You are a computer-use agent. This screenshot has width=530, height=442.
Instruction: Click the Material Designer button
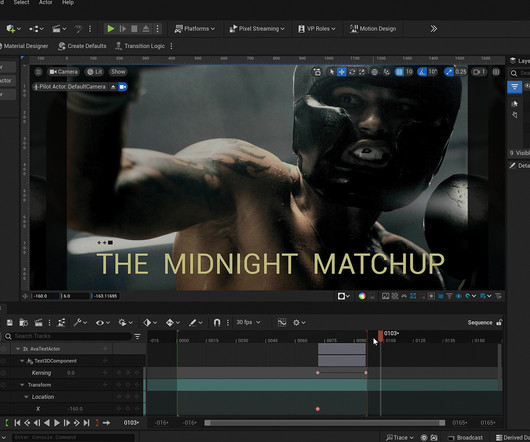24,46
